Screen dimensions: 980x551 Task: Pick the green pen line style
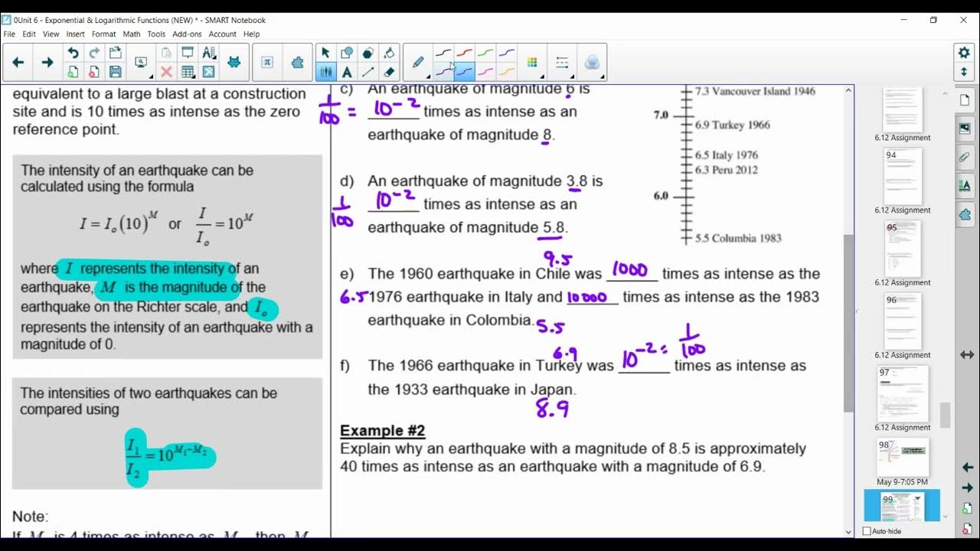(485, 53)
